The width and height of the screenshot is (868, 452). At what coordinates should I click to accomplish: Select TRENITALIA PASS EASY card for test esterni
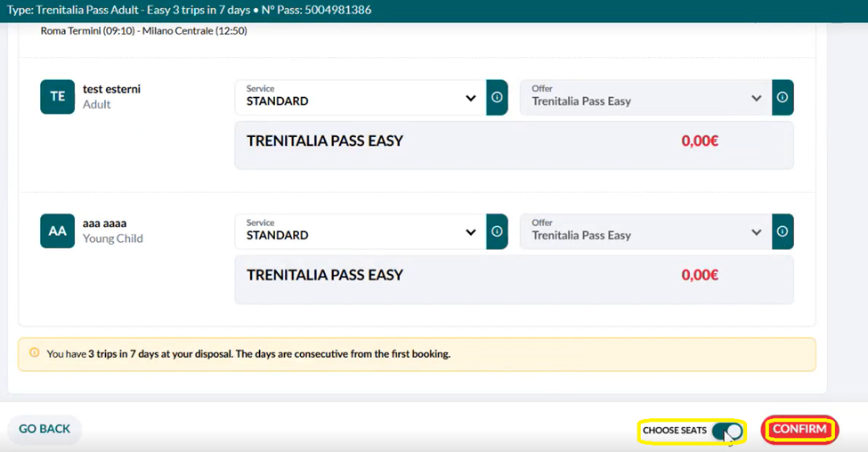point(515,146)
